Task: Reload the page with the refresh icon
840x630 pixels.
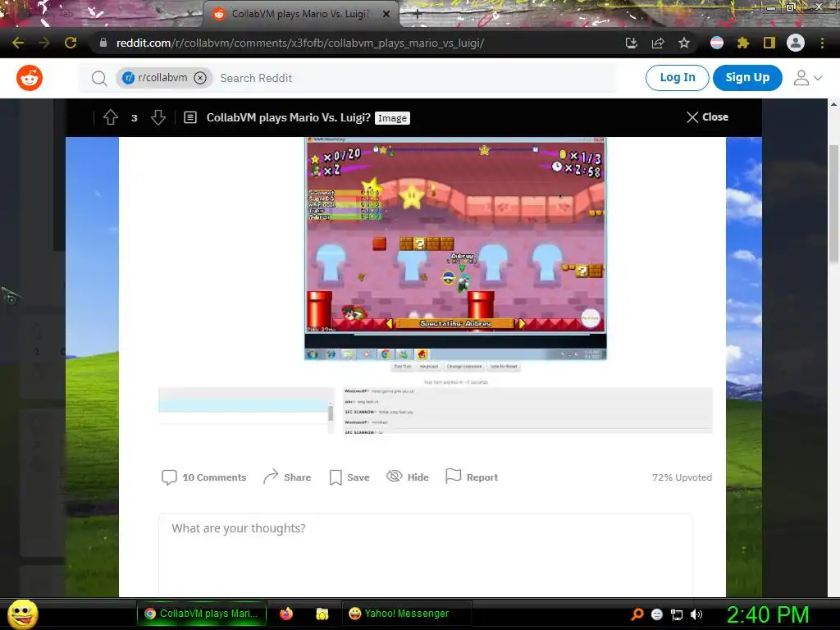Action: [71, 43]
